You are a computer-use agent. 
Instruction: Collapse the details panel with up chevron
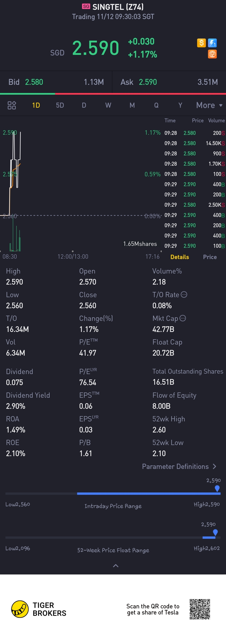pyautogui.click(x=116, y=565)
